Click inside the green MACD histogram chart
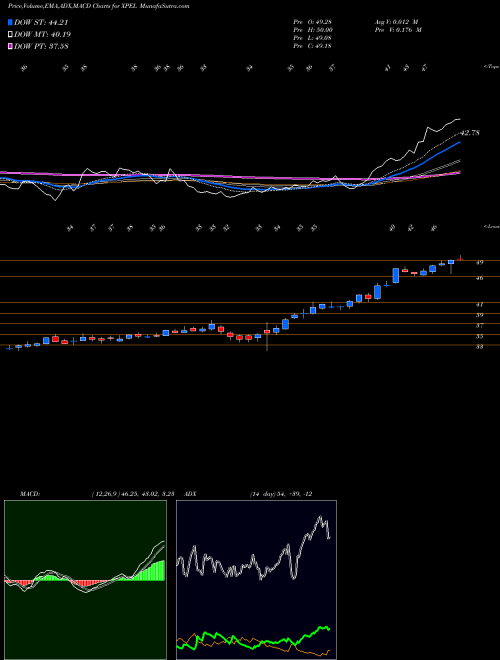 [85, 580]
